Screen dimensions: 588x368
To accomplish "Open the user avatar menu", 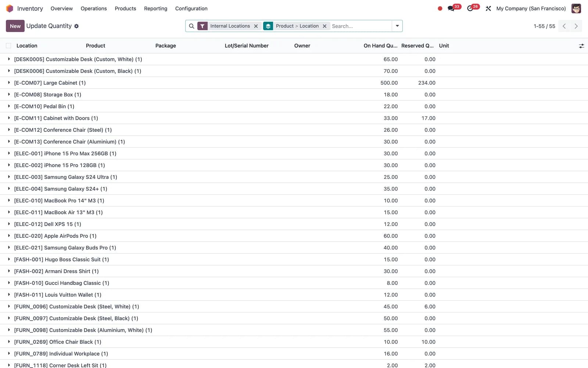I will point(576,8).
